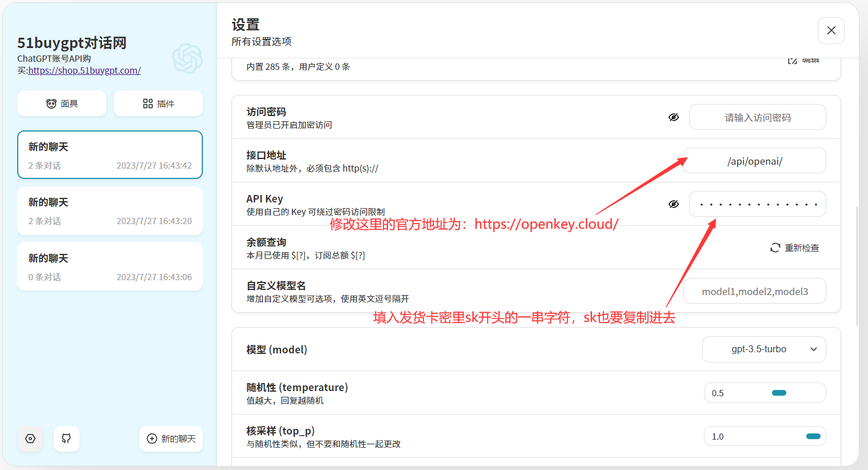Start a new chat with 新的聊天 button
868x470 pixels.
click(x=171, y=439)
